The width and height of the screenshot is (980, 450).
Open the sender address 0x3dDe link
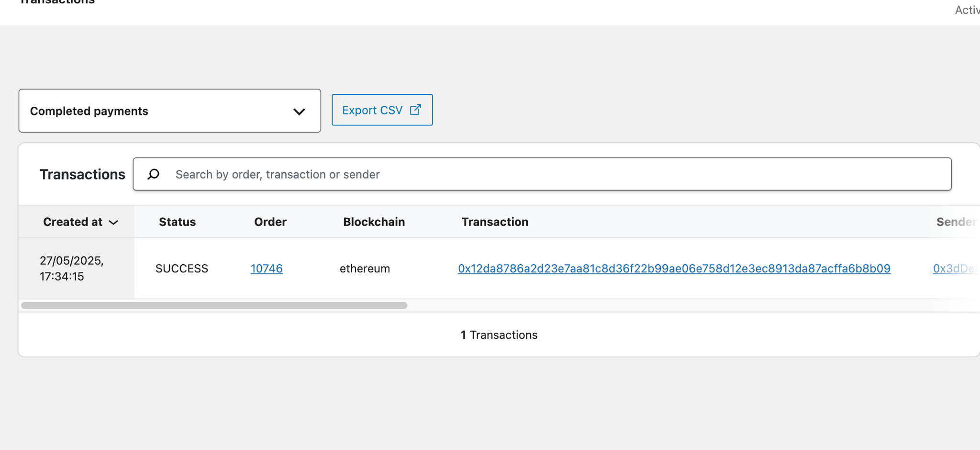pyautogui.click(x=954, y=269)
